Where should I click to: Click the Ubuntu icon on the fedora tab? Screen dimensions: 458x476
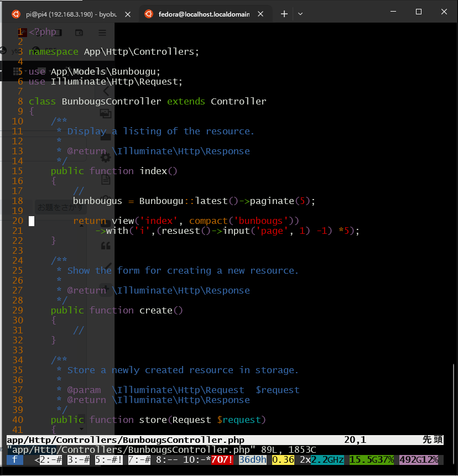click(149, 14)
